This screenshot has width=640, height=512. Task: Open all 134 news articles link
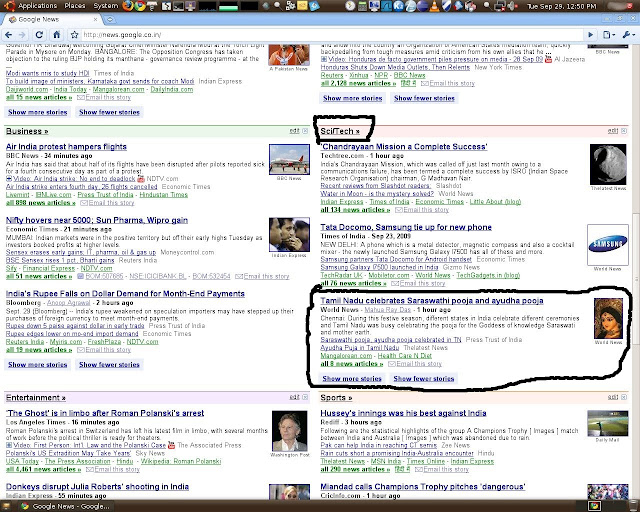355,210
